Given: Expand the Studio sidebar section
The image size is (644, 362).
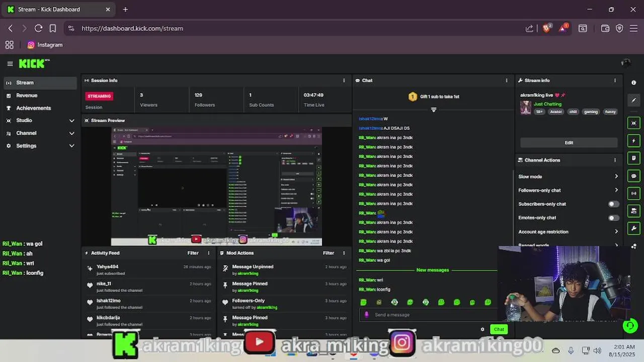Looking at the screenshot, I should [x=71, y=121].
